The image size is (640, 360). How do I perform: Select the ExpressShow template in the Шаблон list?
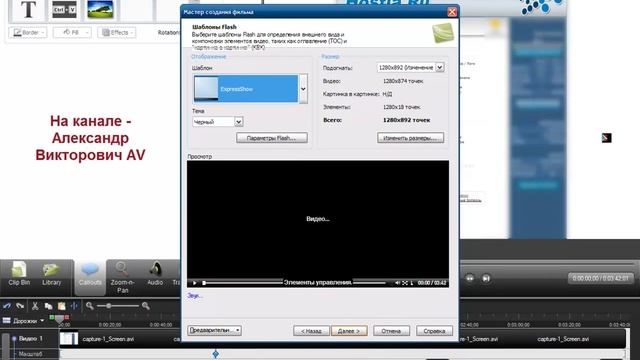[x=246, y=89]
